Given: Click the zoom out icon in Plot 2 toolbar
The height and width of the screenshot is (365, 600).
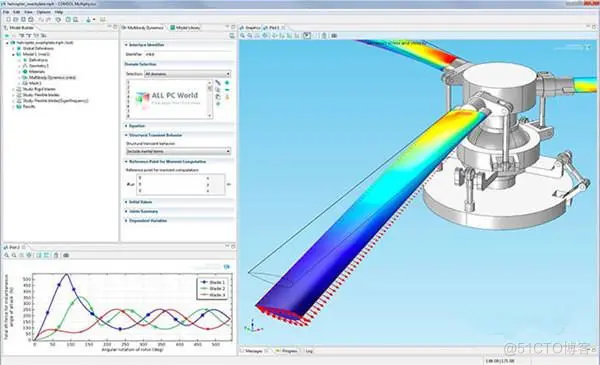Looking at the screenshot, I should click(x=14, y=255).
